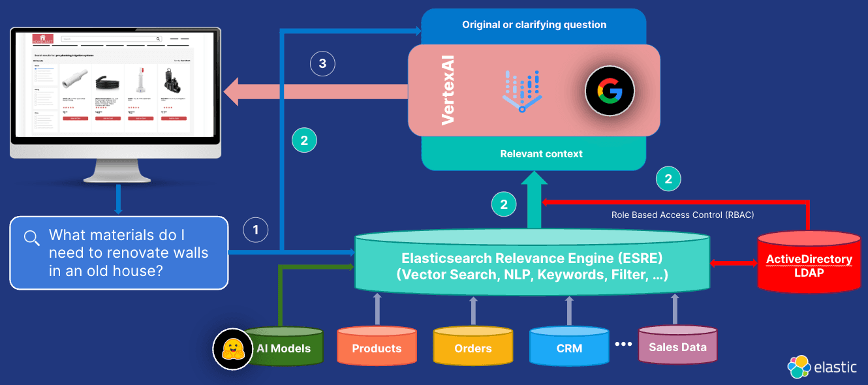The width and height of the screenshot is (868, 385).
Task: Click the magnifier icon in the question box
Action: click(x=31, y=238)
